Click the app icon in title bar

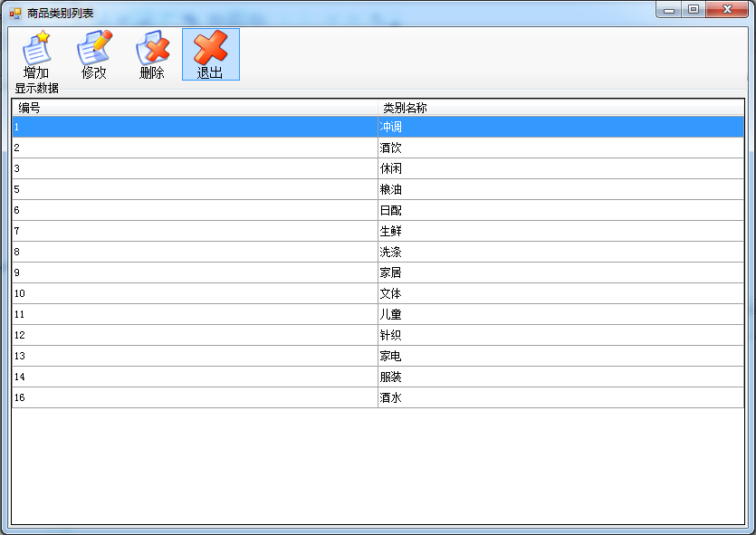coord(15,14)
